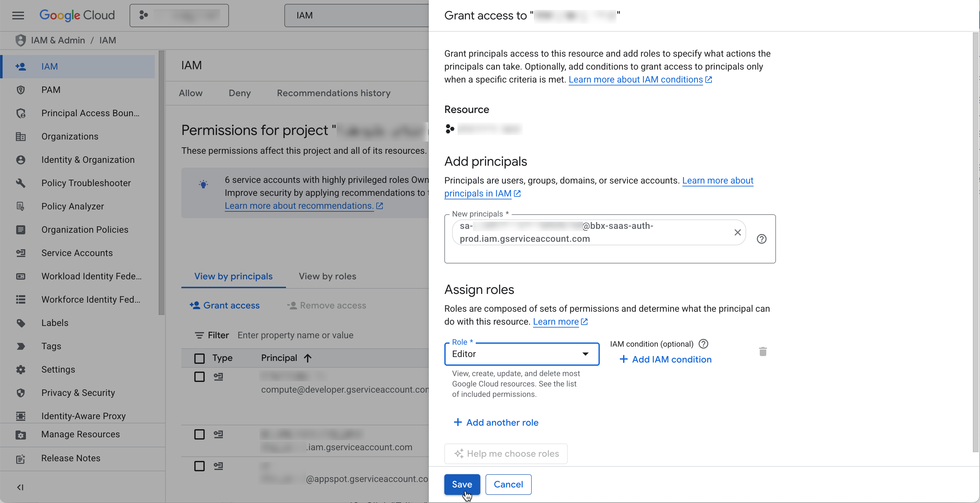Open the hamburger navigation menu
Screen dimensions: 980x503
tap(18, 16)
